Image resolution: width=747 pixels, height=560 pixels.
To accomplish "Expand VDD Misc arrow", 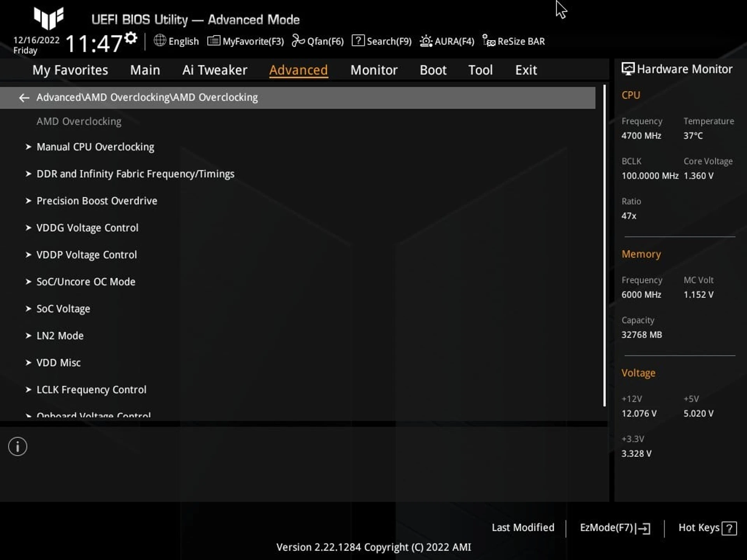I will pos(28,362).
